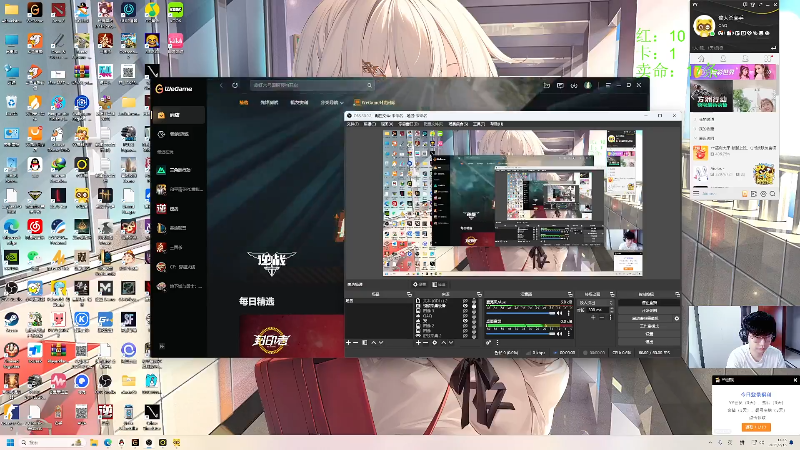Open WeGame user avatar at top right

tap(588, 85)
